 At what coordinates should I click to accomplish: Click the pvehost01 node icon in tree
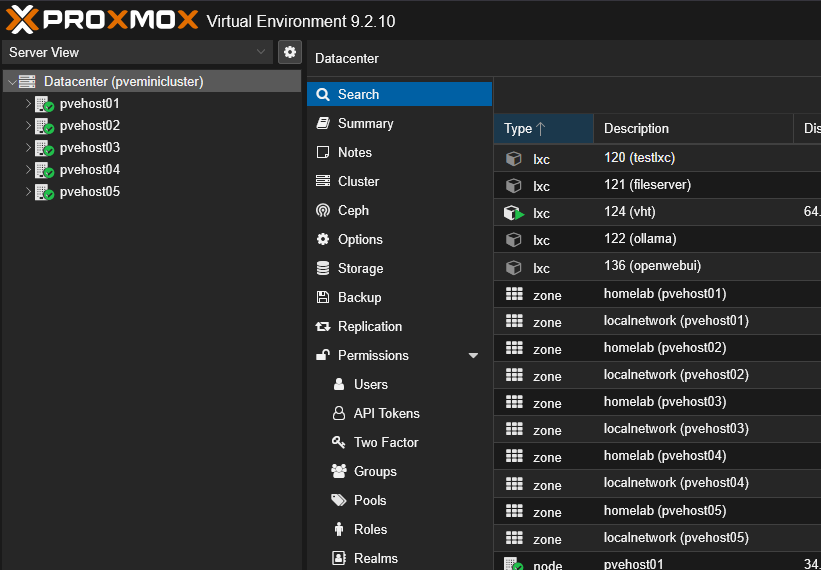(45, 104)
